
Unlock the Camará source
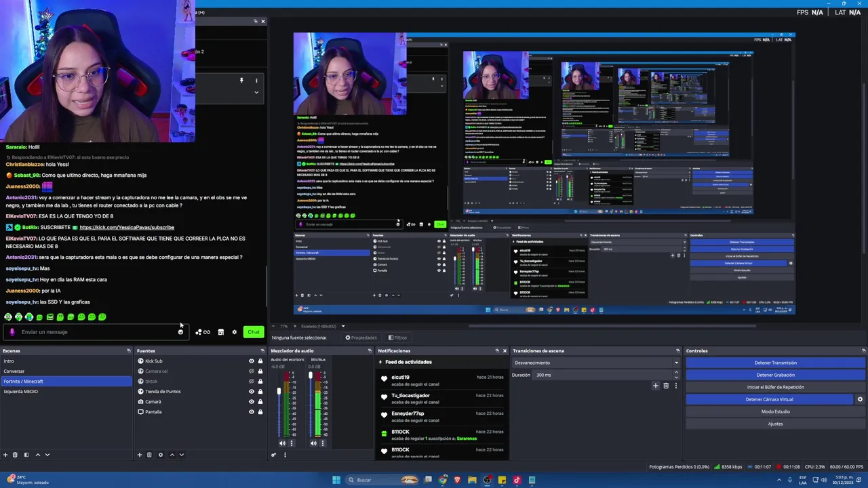[x=260, y=402]
